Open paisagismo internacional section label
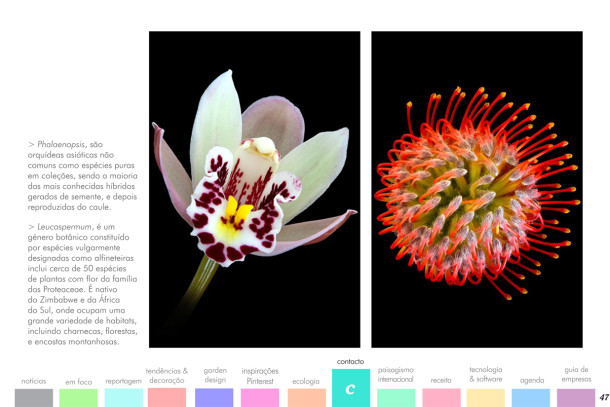This screenshot has height=407, width=610. tap(395, 375)
